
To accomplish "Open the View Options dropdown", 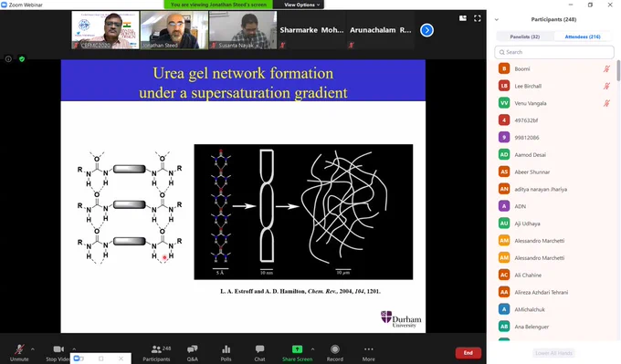I will click(301, 5).
